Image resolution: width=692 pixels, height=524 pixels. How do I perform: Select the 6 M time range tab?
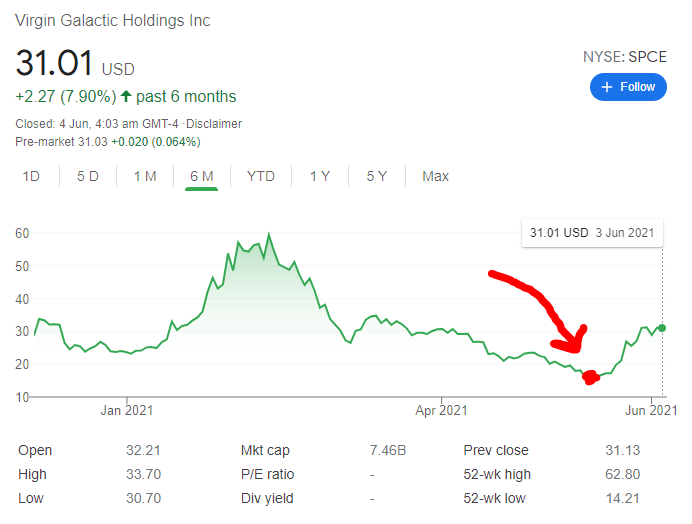[x=202, y=177]
